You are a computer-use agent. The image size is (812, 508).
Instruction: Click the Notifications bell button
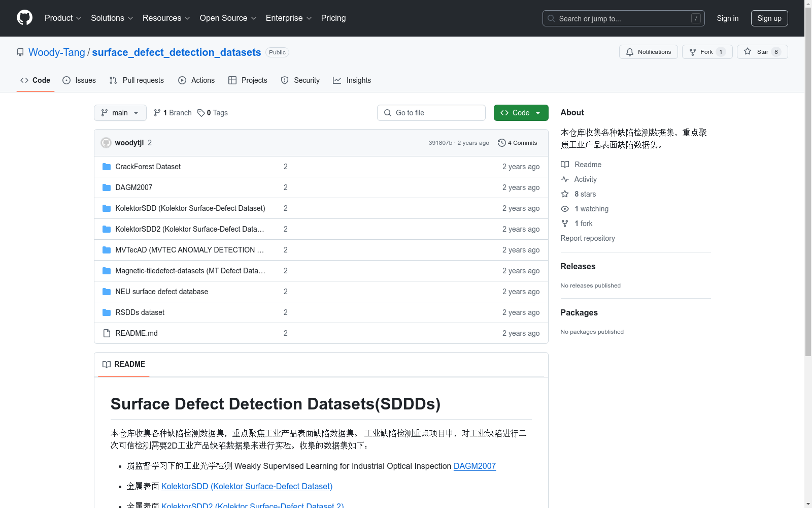point(648,52)
